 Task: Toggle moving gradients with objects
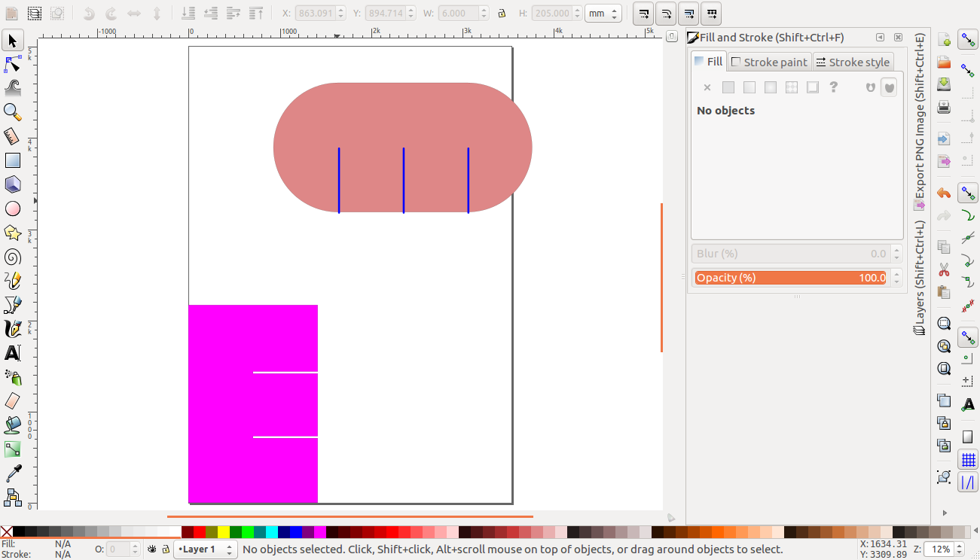pos(689,14)
